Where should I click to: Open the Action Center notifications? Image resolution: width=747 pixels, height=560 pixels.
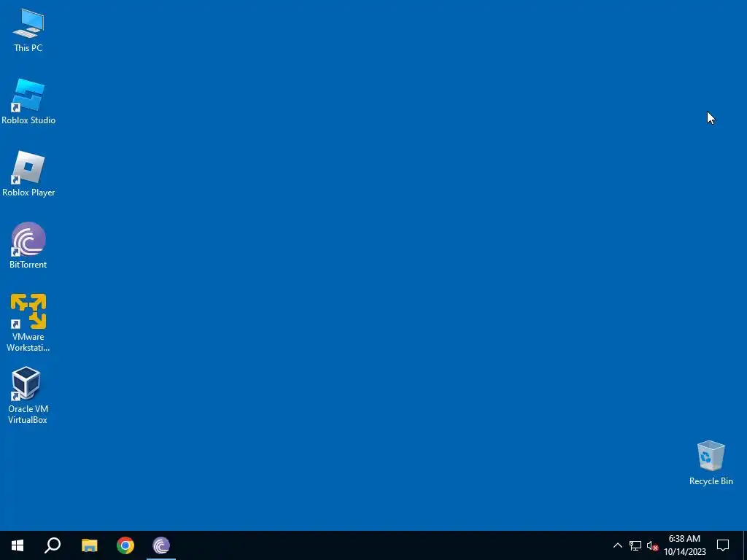pos(723,545)
